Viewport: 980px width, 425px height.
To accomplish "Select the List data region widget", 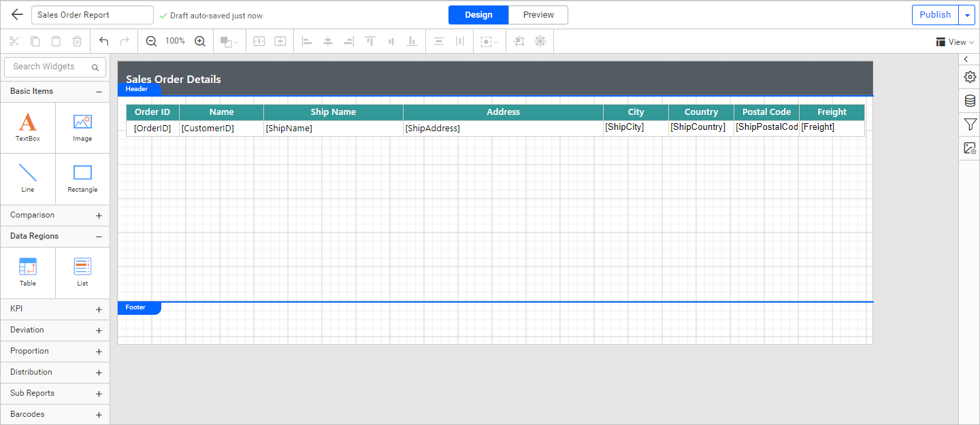I will point(82,272).
